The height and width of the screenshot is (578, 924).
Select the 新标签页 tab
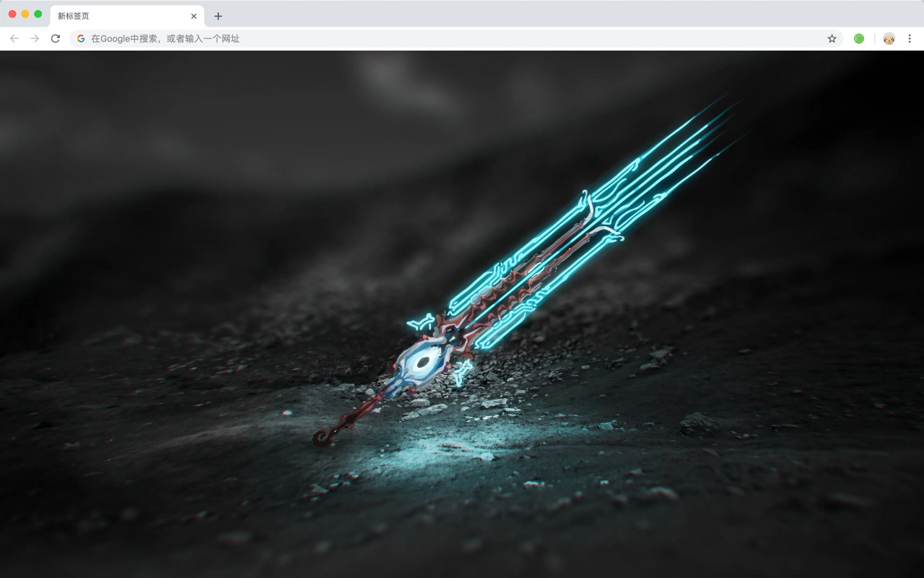click(x=127, y=16)
